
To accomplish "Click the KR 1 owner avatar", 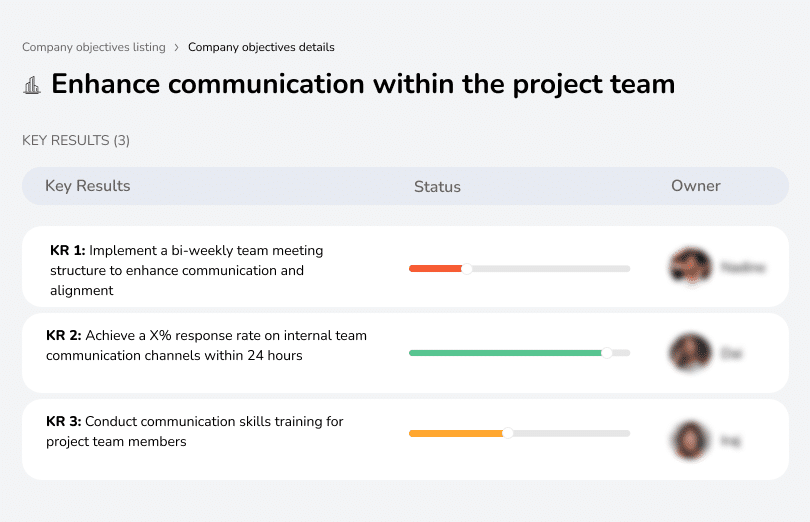I will pos(691,267).
